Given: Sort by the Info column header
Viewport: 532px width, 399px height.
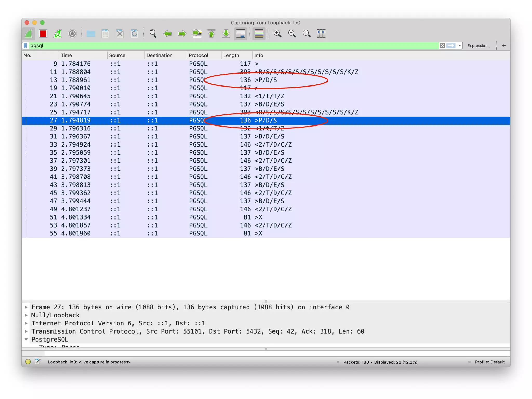Looking at the screenshot, I should (x=381, y=55).
